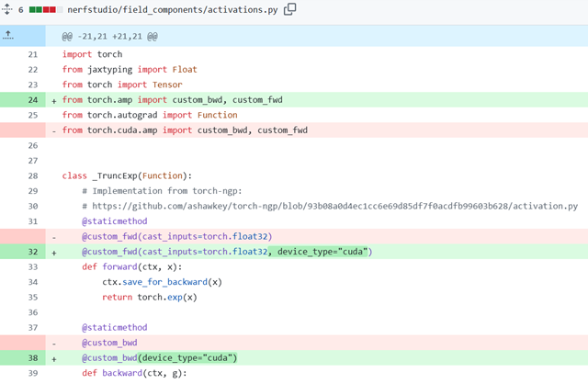Click @staticmethod on line 31
The height and width of the screenshot is (384, 588).
(x=114, y=221)
